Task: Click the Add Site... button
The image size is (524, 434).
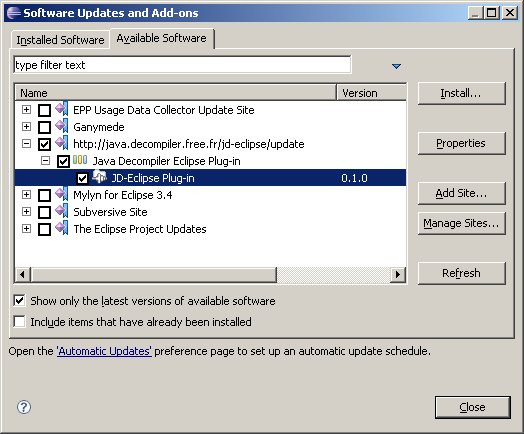Action: pyautogui.click(x=462, y=193)
